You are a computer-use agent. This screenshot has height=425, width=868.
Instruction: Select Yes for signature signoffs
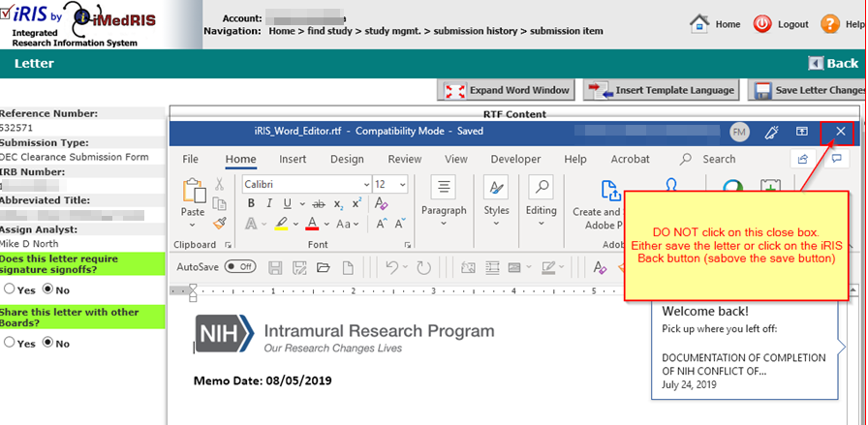coord(10,288)
